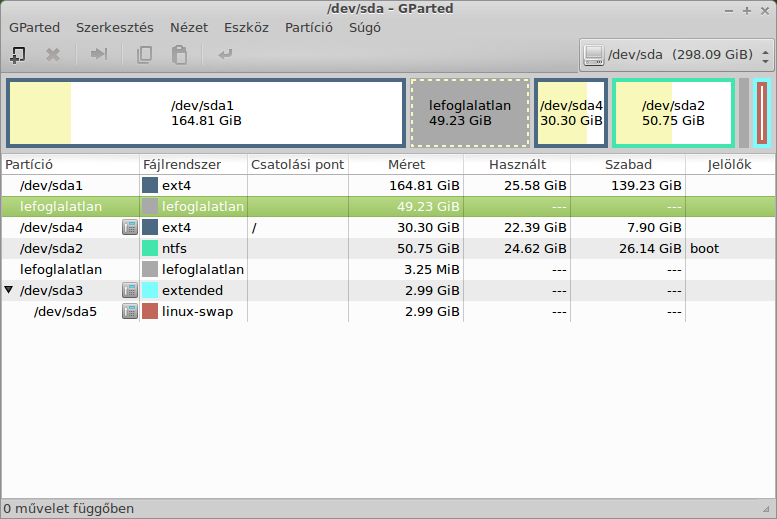Click the disk drive icon beside /dev/sda
Viewport: 777px width, 519px height.
coord(594,55)
